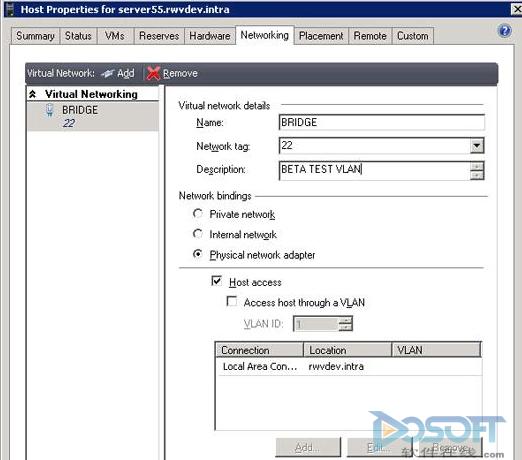Switch to the Remote tab
Screen dimensions: 522x460
coord(370,36)
